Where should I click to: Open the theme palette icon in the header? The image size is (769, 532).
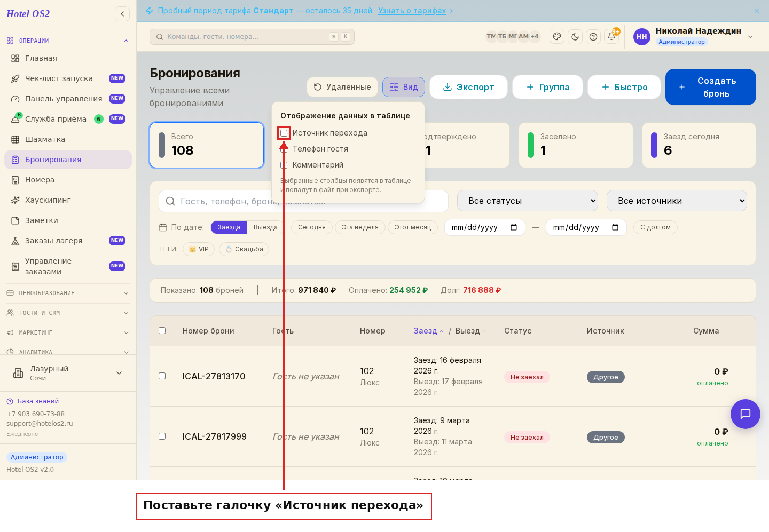pos(557,36)
